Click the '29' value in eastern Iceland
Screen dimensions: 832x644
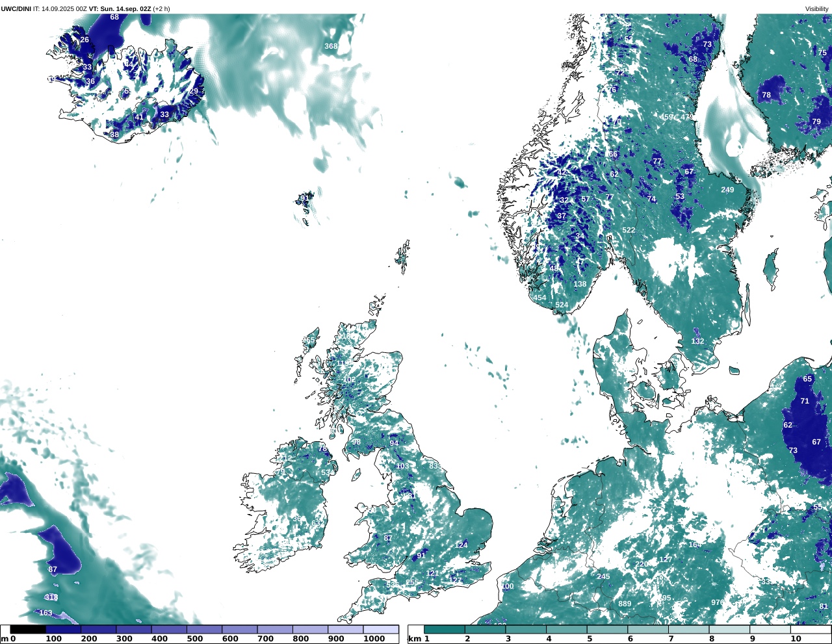coord(194,92)
